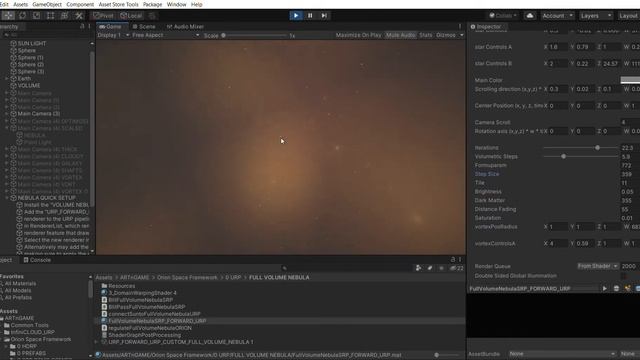Click the Main Color swatch in the Inspector

click(630, 80)
